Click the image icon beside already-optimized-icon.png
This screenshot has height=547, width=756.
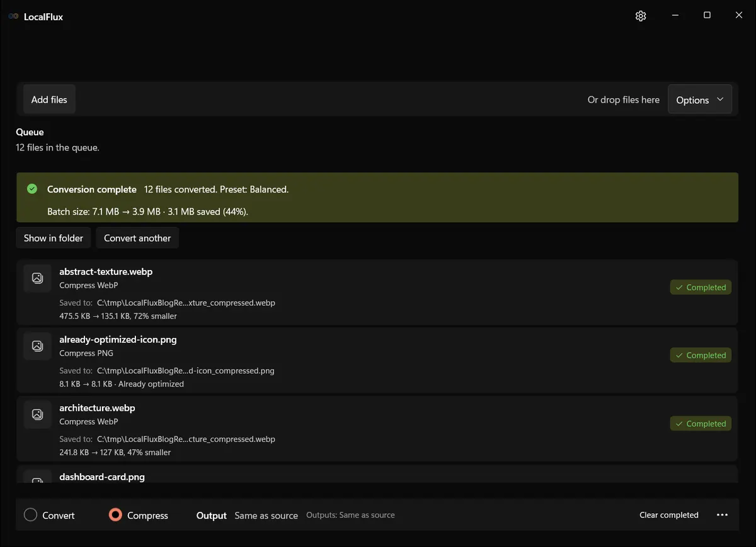(37, 346)
